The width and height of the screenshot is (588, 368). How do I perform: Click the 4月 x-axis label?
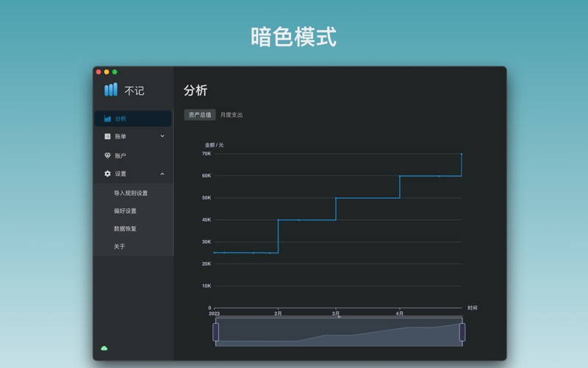pyautogui.click(x=400, y=314)
